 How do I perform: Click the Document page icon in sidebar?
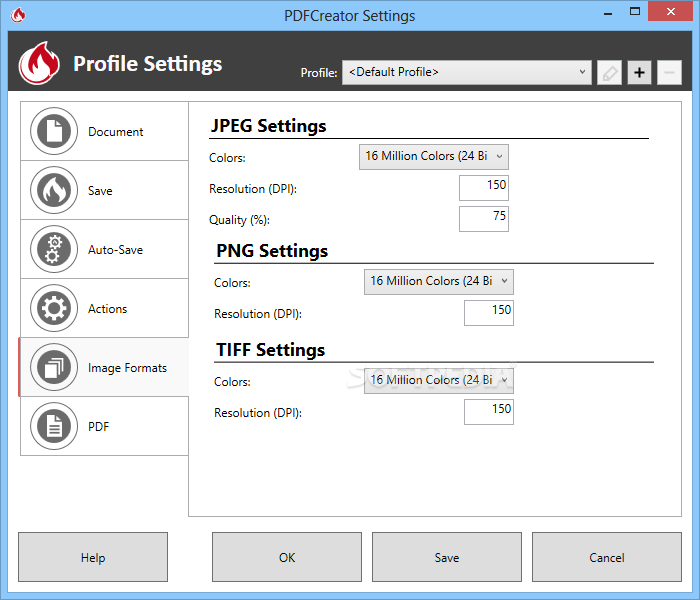tap(54, 131)
